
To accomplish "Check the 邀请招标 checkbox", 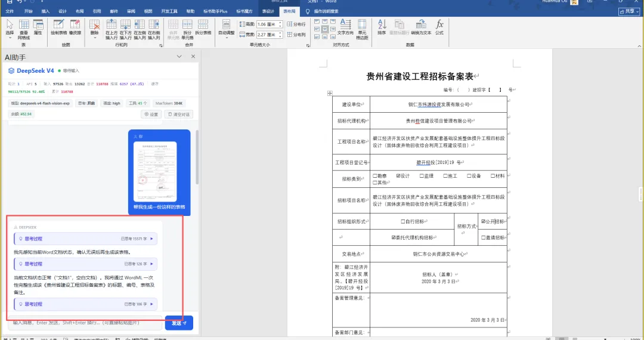I will coord(484,237).
